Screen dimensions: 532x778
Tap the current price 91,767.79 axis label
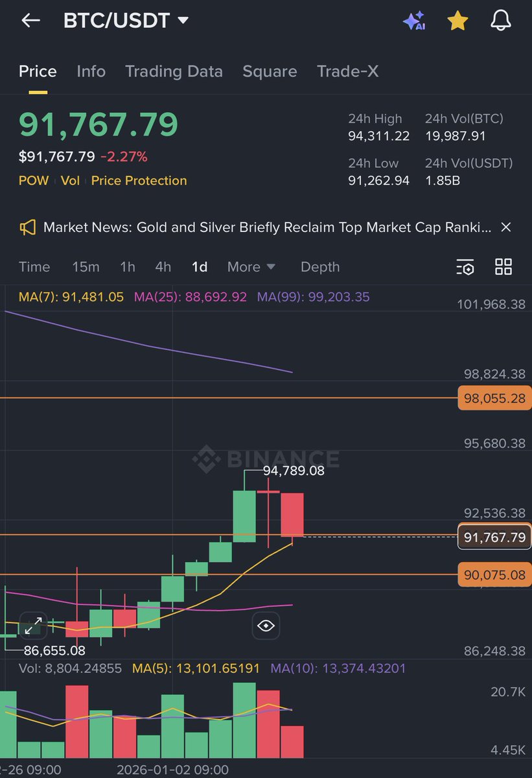494,537
